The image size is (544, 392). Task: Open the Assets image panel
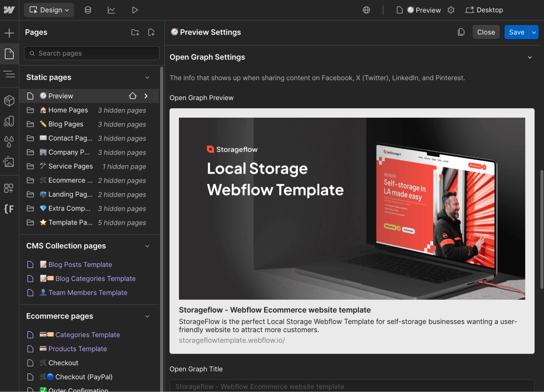(9, 162)
